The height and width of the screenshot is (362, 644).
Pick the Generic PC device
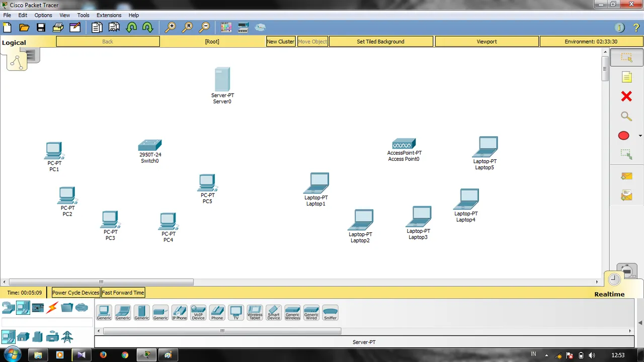click(x=104, y=312)
